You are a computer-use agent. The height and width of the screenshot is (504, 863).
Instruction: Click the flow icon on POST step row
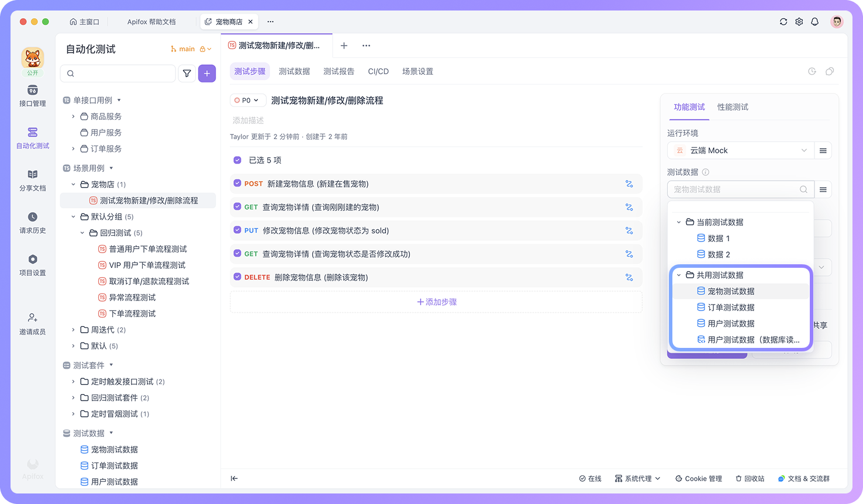pyautogui.click(x=629, y=184)
